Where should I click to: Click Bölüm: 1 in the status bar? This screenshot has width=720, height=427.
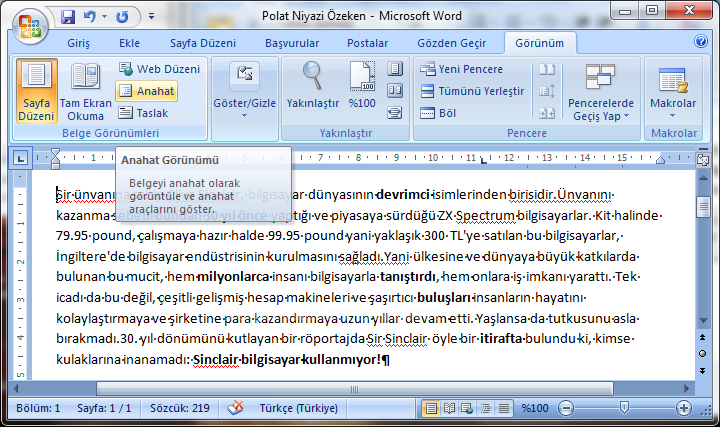(38, 408)
